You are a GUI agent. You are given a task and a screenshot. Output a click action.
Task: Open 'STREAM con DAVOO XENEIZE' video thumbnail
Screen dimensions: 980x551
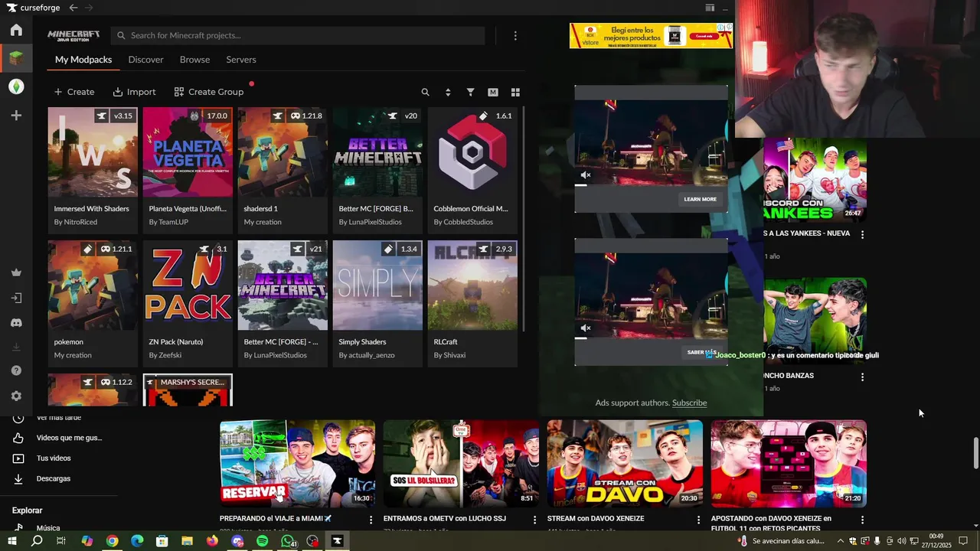point(625,464)
